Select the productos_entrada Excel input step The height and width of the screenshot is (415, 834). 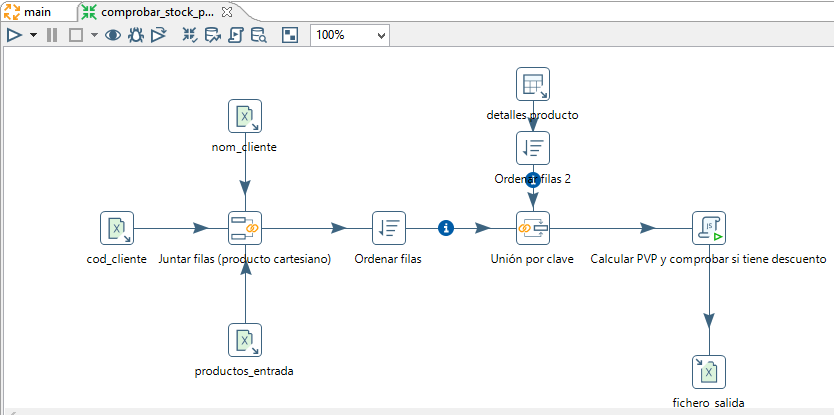pos(245,339)
